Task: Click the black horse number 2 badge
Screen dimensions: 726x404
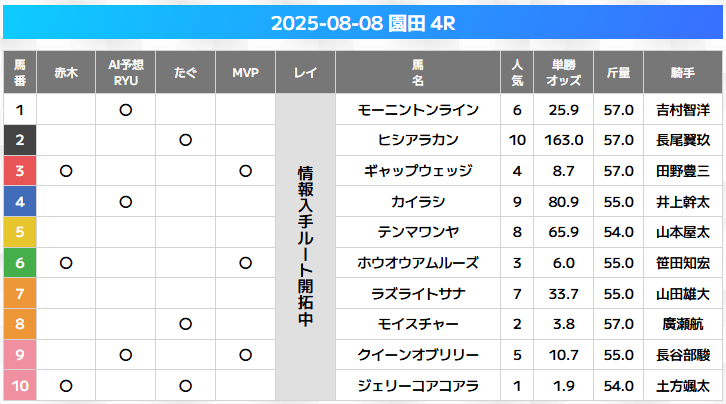Action: (x=20, y=140)
